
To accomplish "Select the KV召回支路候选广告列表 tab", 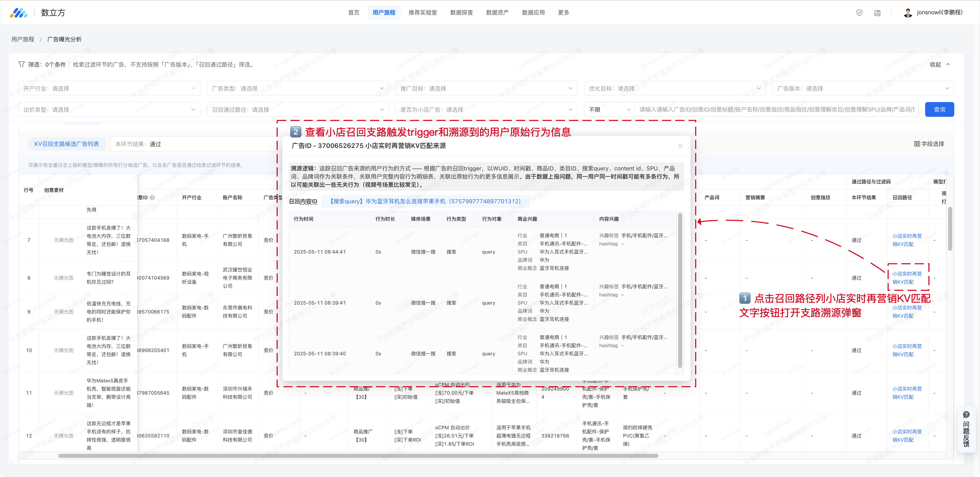I will tap(67, 144).
